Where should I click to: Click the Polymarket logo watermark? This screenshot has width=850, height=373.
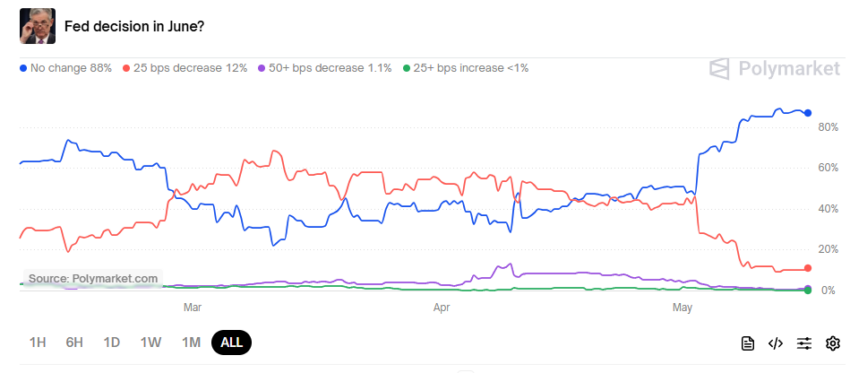[775, 69]
